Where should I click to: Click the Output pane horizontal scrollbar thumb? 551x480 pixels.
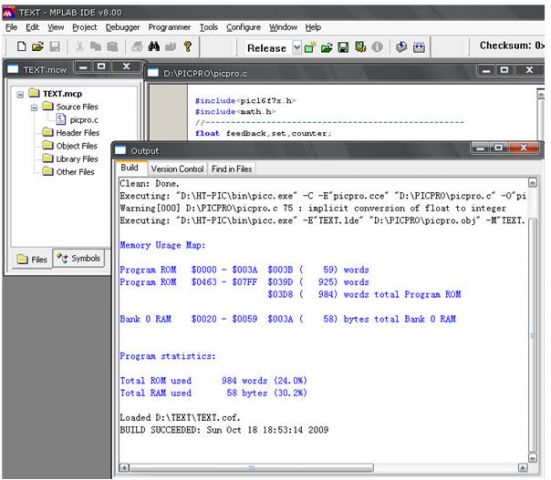tap(252, 468)
